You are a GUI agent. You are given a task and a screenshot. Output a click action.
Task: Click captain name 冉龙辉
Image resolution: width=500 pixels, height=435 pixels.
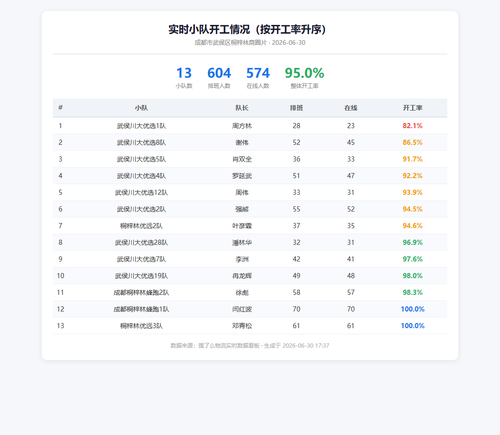(242, 276)
